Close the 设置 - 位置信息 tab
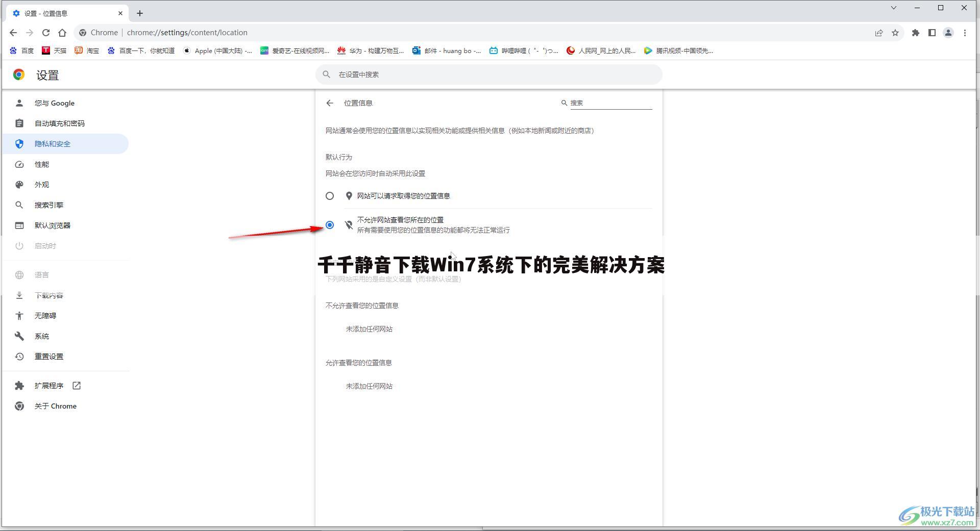Screen dimensions: 980x531 (x=120, y=13)
